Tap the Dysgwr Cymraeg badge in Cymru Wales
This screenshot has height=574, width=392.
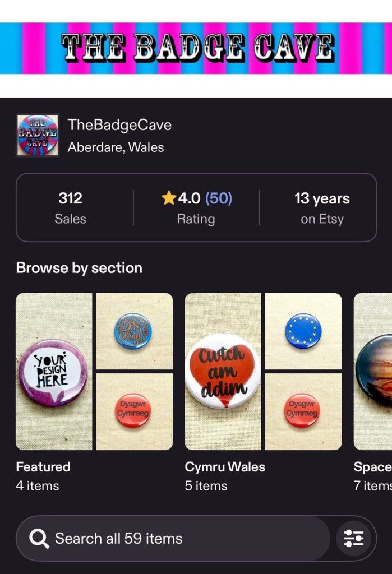click(x=303, y=411)
